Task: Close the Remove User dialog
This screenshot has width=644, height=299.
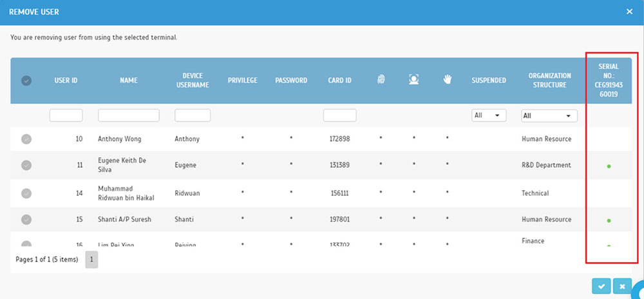Action: (x=629, y=12)
